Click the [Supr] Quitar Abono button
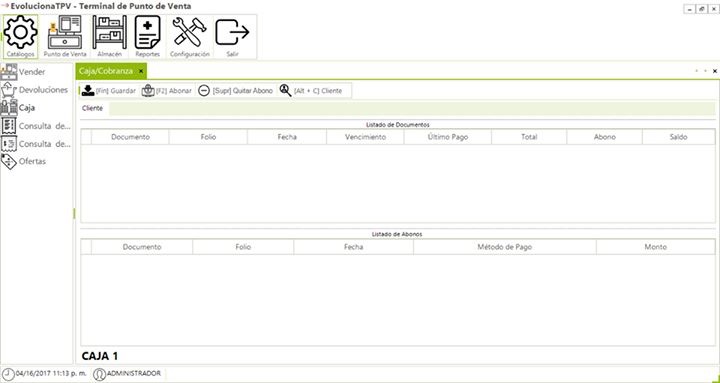 click(x=236, y=91)
